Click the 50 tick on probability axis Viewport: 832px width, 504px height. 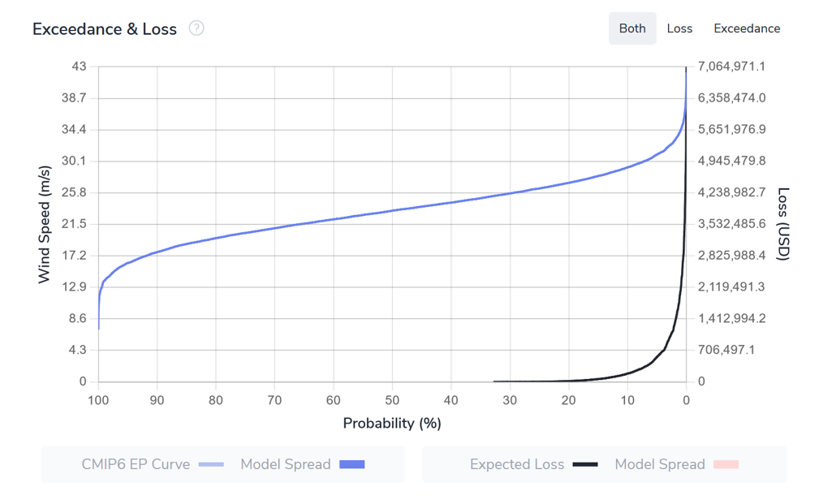[x=392, y=400]
